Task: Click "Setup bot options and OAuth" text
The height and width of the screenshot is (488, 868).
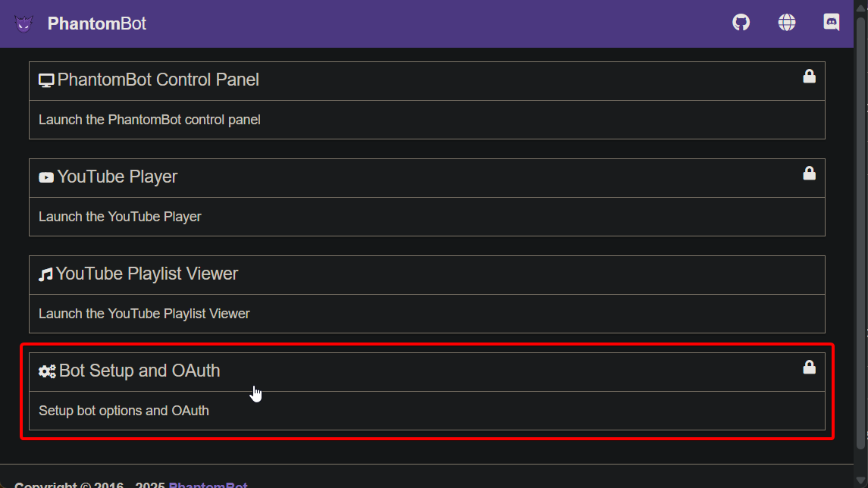Action: (x=124, y=411)
